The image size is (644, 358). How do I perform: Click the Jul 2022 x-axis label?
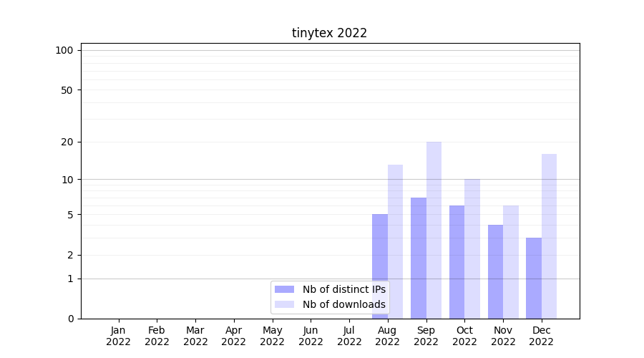(349, 336)
